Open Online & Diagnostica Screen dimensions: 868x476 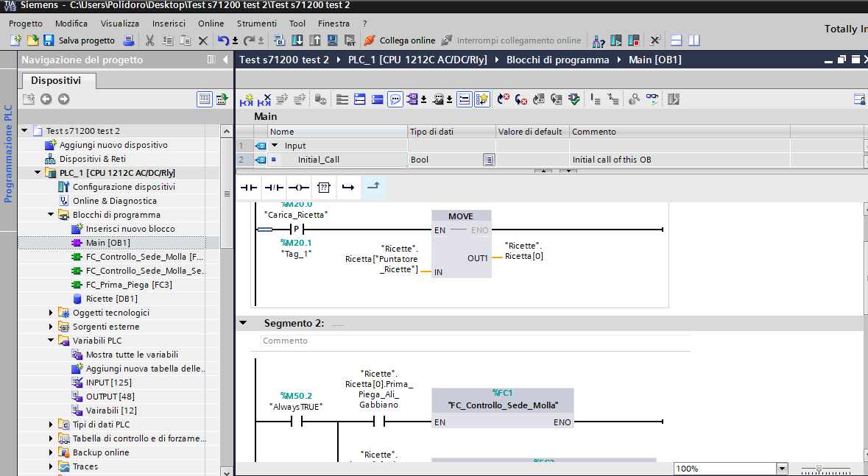115,201
